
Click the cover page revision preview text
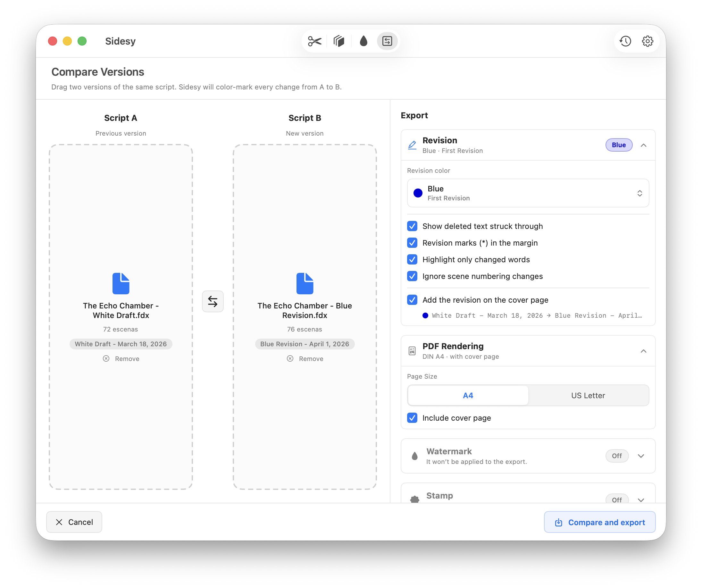point(537,315)
